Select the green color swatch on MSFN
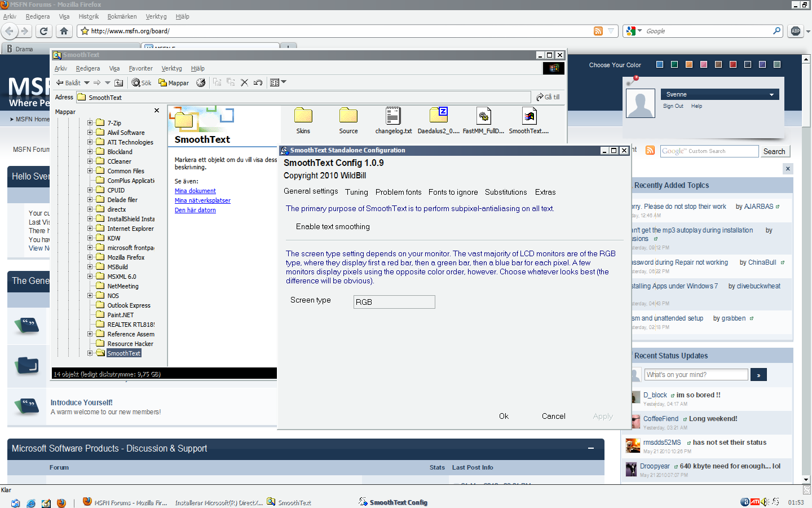 click(x=674, y=64)
